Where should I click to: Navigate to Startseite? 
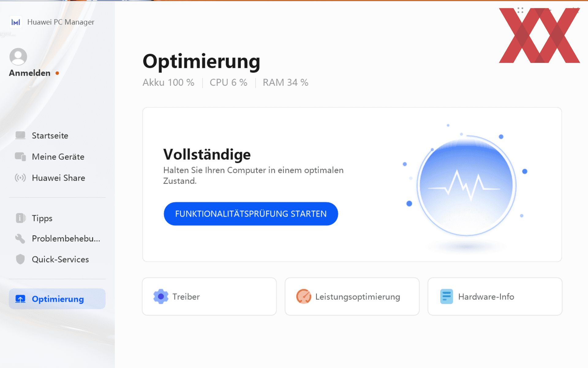click(x=50, y=136)
